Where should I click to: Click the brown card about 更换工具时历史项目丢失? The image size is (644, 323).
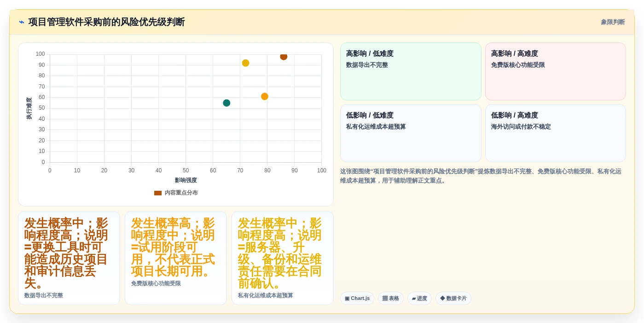pyautogui.click(x=69, y=258)
